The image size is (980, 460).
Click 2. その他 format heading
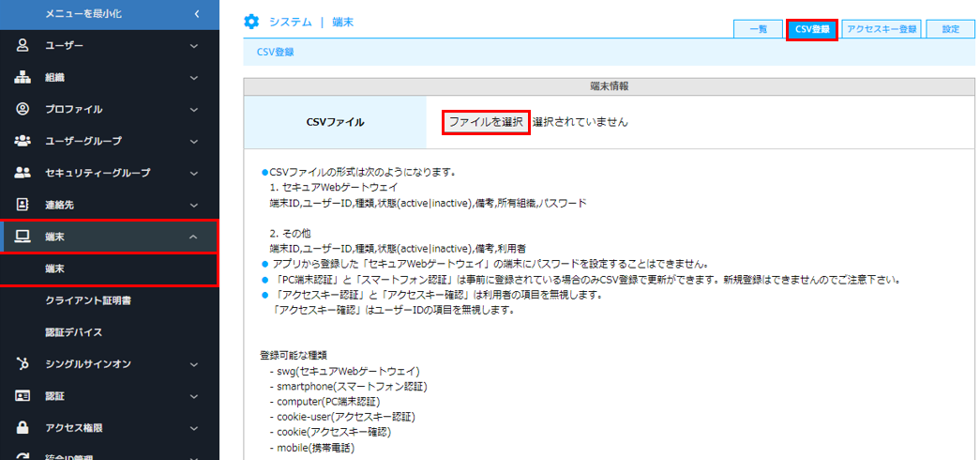[290, 233]
